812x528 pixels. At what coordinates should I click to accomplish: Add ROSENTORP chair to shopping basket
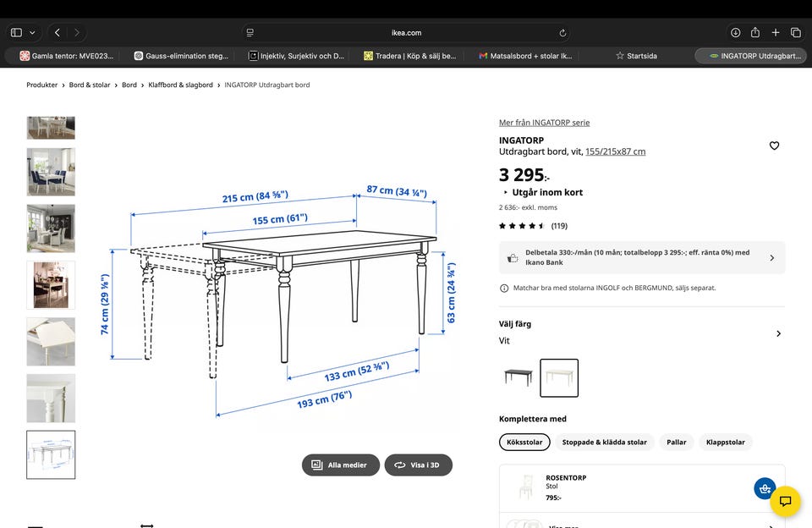[x=765, y=488]
